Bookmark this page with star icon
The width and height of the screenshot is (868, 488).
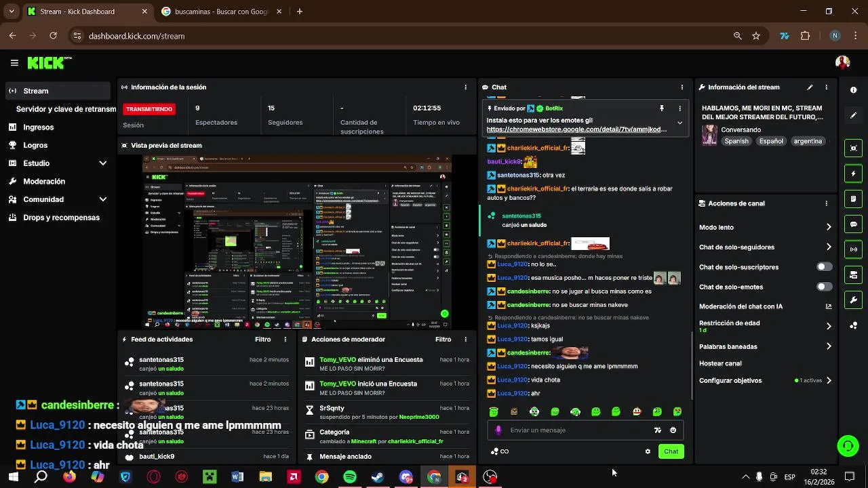pos(756,36)
